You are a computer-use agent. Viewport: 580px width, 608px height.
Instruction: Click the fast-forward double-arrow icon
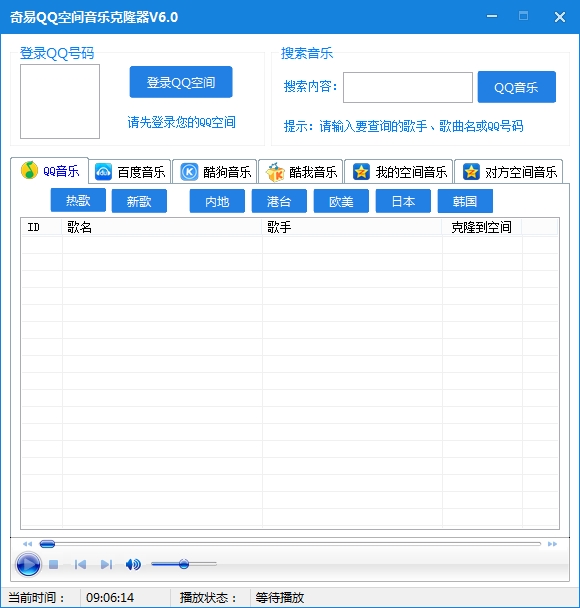click(552, 544)
